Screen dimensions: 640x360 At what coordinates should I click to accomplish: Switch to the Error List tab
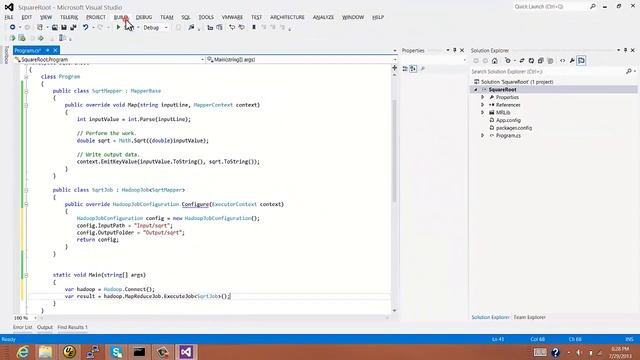(22, 327)
